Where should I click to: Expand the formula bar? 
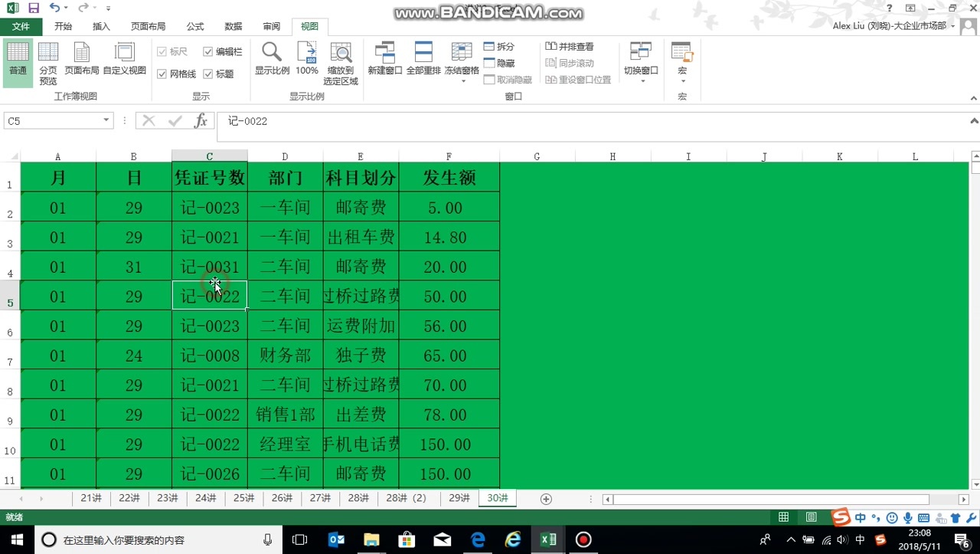(x=974, y=121)
